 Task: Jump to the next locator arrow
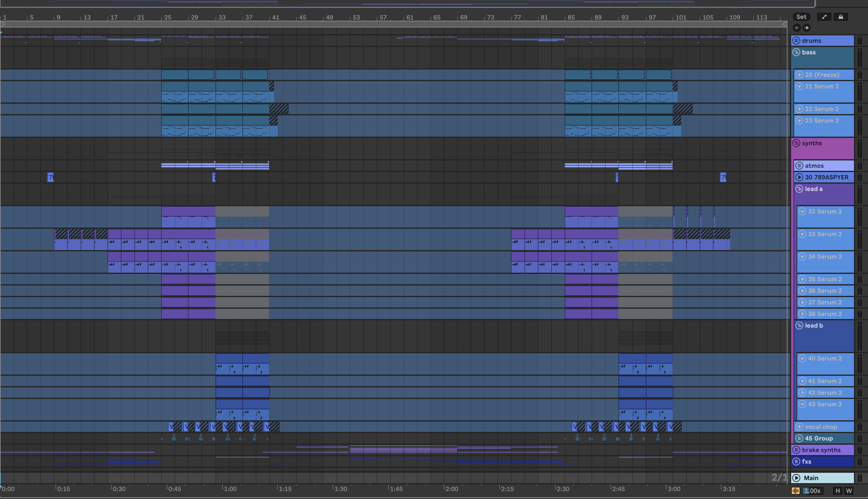tap(807, 28)
